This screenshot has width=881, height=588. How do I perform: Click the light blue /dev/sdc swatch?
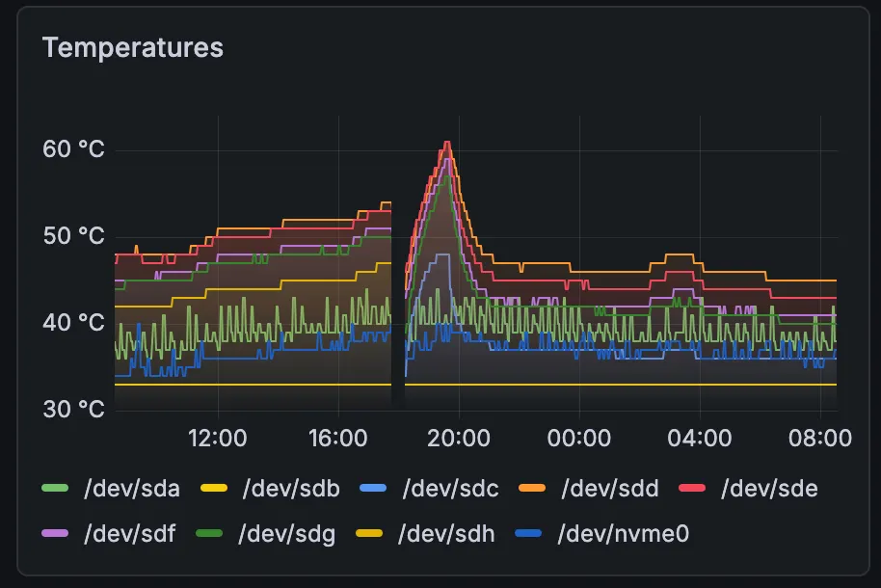coord(375,489)
